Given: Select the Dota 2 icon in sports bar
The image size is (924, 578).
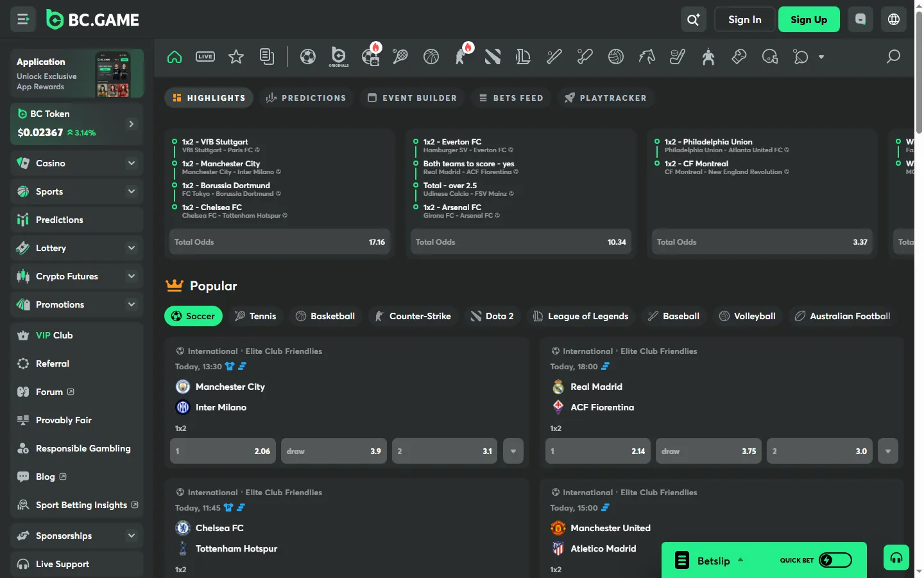Looking at the screenshot, I should (x=493, y=57).
